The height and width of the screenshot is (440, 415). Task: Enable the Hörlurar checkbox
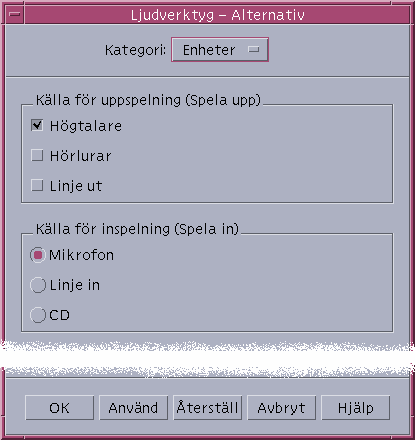point(37,155)
